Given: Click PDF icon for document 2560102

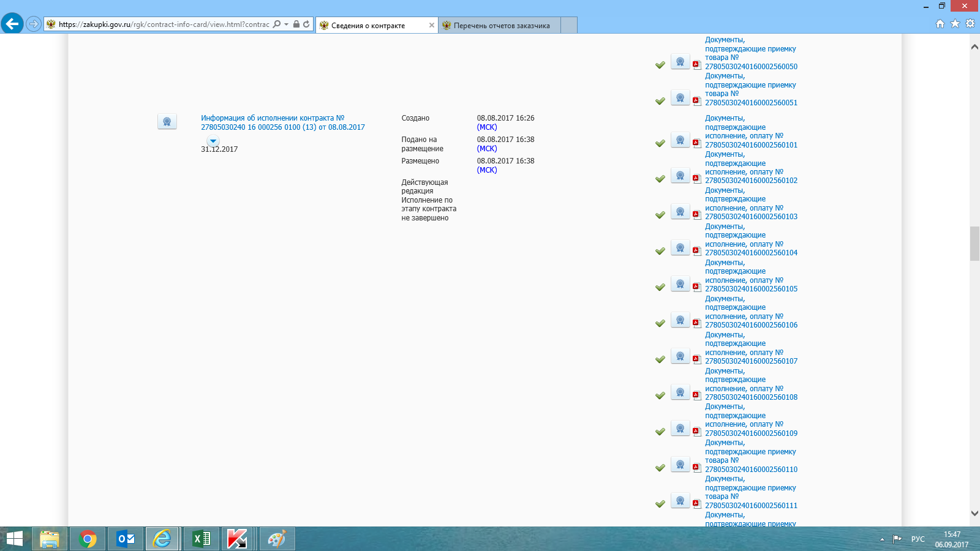Looking at the screenshot, I should point(696,178).
